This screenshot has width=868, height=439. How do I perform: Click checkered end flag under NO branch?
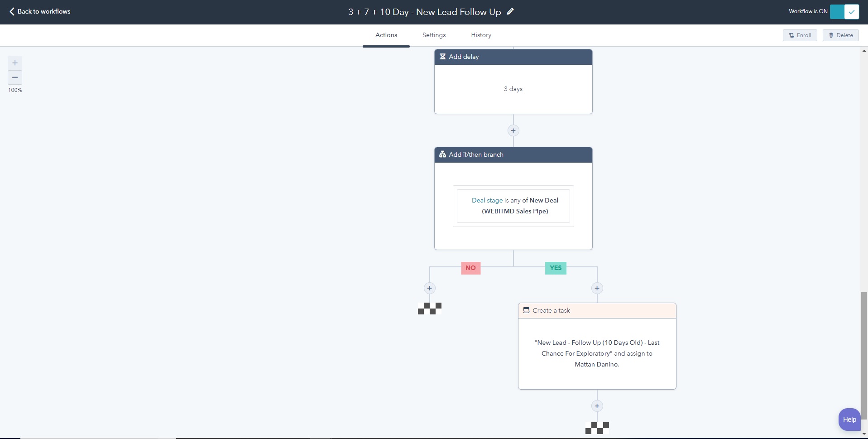coord(430,309)
